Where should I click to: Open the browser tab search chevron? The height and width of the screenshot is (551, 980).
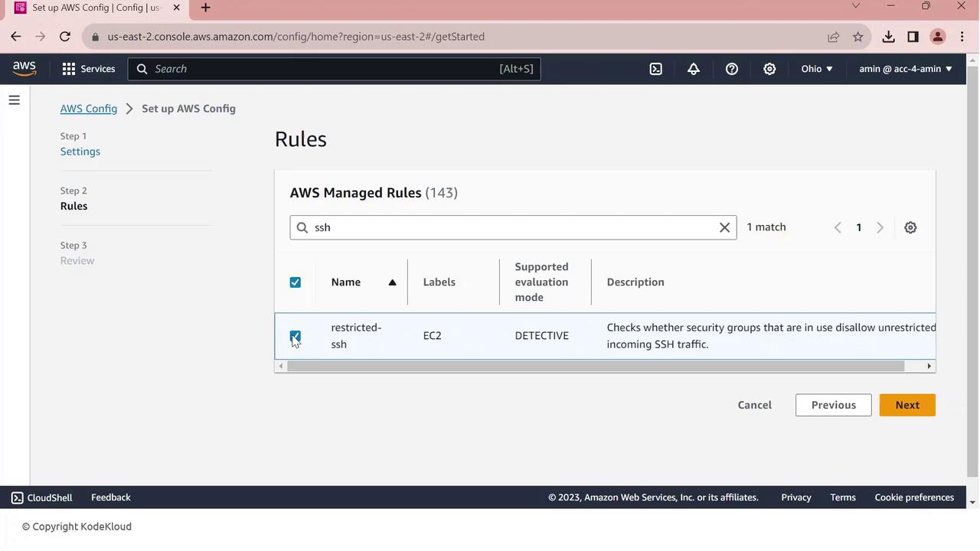[856, 6]
